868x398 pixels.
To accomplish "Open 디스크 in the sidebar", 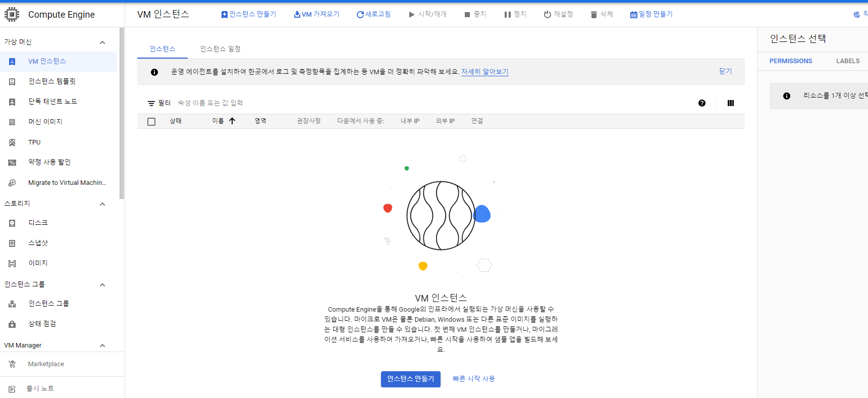I will click(58, 223).
